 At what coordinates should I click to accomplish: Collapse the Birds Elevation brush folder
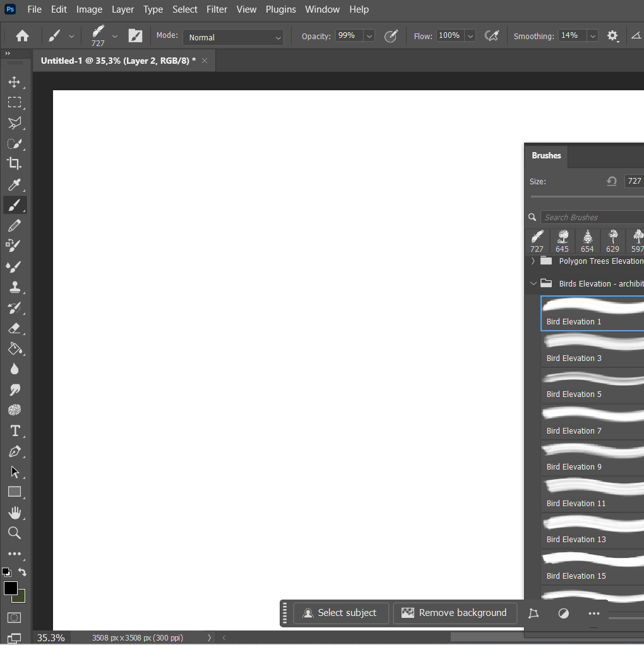click(534, 283)
